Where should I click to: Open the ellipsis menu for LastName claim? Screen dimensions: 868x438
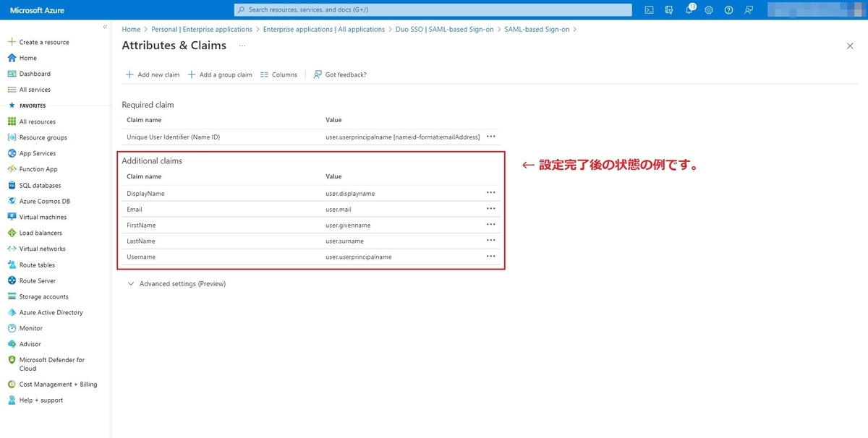(x=491, y=240)
